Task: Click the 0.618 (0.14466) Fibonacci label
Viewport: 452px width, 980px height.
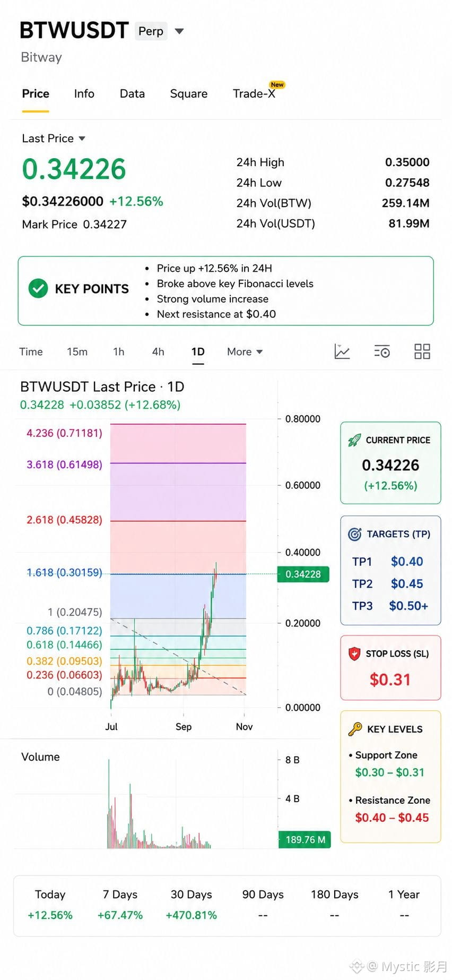Action: click(x=64, y=644)
